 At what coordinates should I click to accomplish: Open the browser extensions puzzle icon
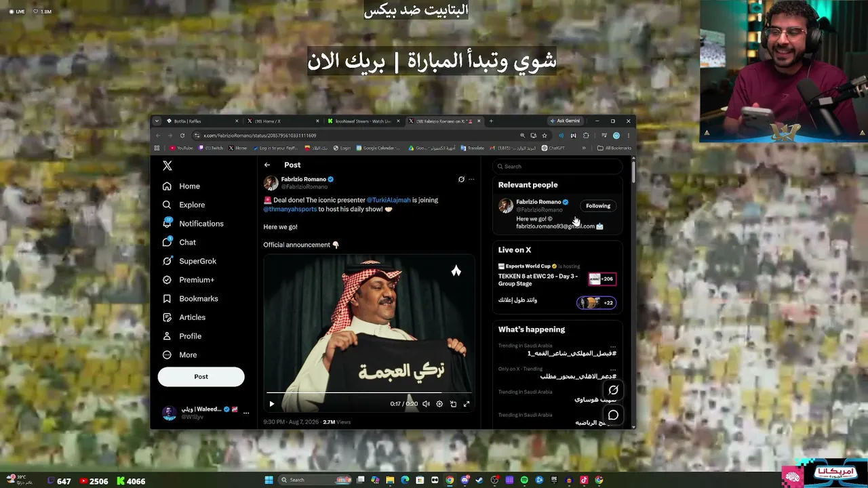(586, 136)
